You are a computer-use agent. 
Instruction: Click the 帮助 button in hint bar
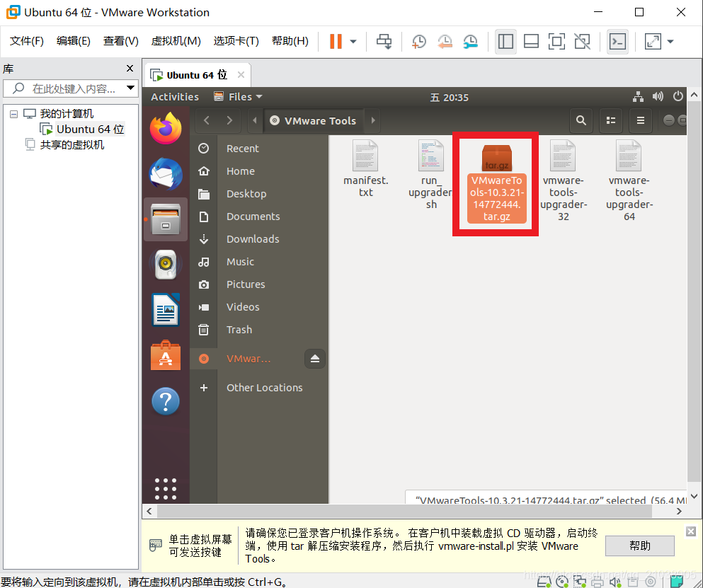639,546
